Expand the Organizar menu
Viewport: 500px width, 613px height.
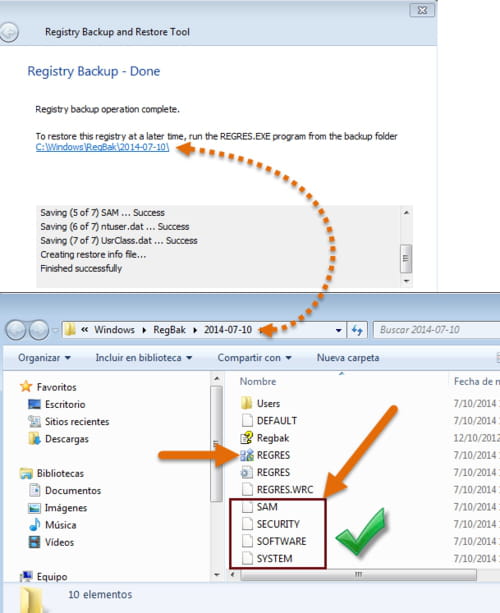pos(44,358)
